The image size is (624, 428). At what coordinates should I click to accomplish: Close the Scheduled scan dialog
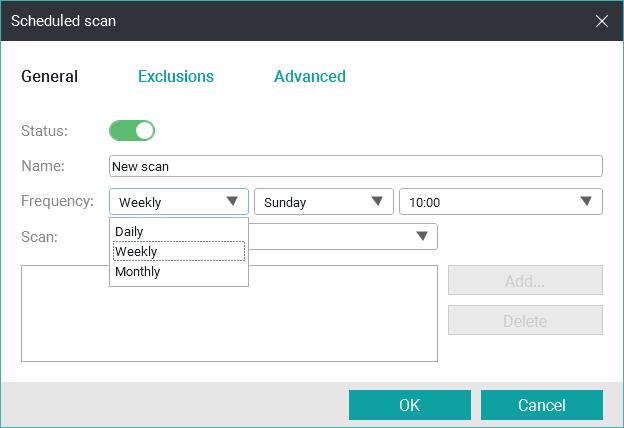pos(602,21)
